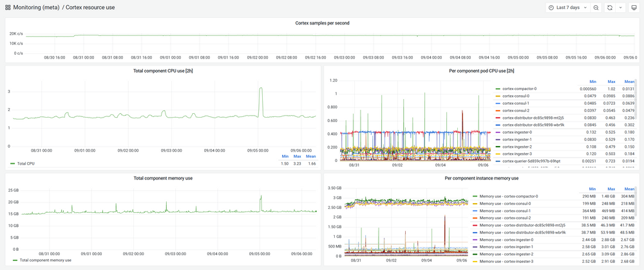The height and width of the screenshot is (270, 644).
Task: Open the Monitoring (meta) folder link
Action: point(36,8)
